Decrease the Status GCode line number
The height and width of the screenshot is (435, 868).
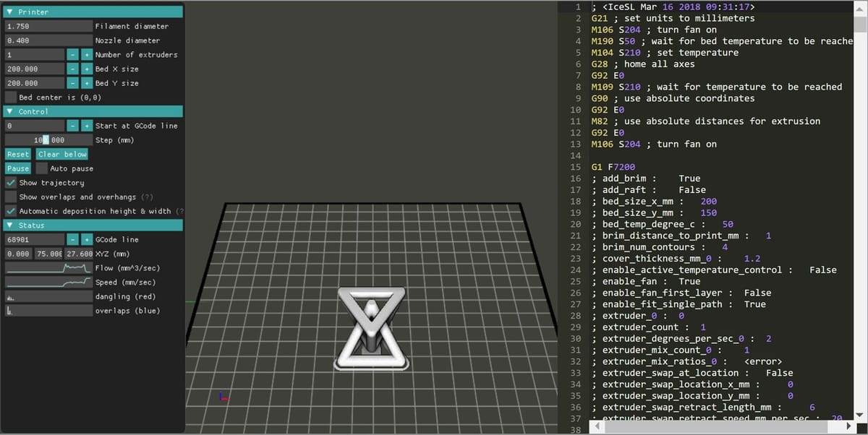pyautogui.click(x=72, y=239)
